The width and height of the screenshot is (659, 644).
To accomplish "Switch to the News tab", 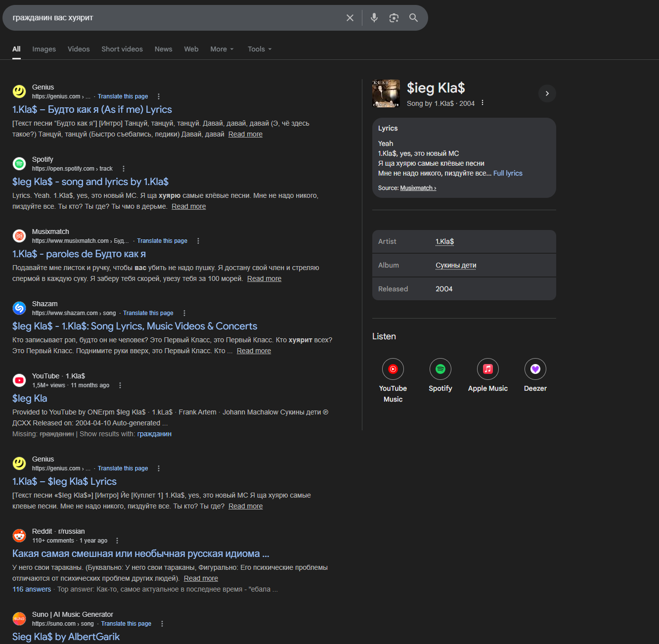I will 164,49.
